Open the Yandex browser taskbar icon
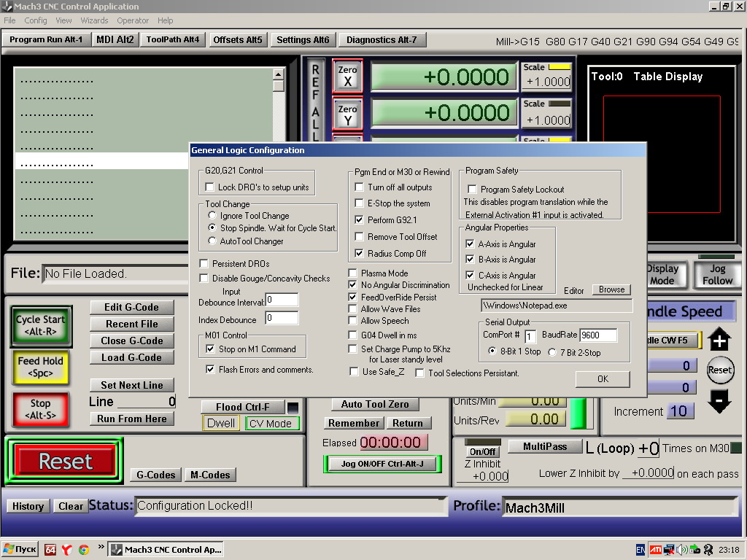 click(x=66, y=550)
